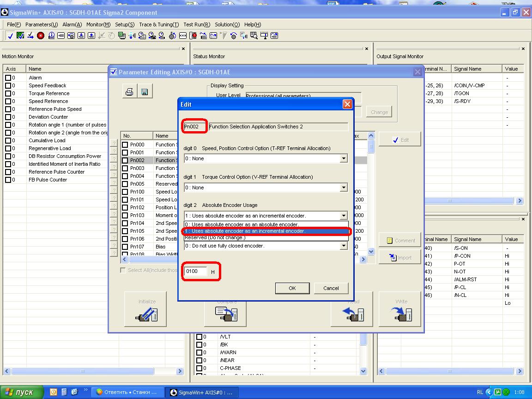Open the Trace & Tuning menu

point(159,24)
